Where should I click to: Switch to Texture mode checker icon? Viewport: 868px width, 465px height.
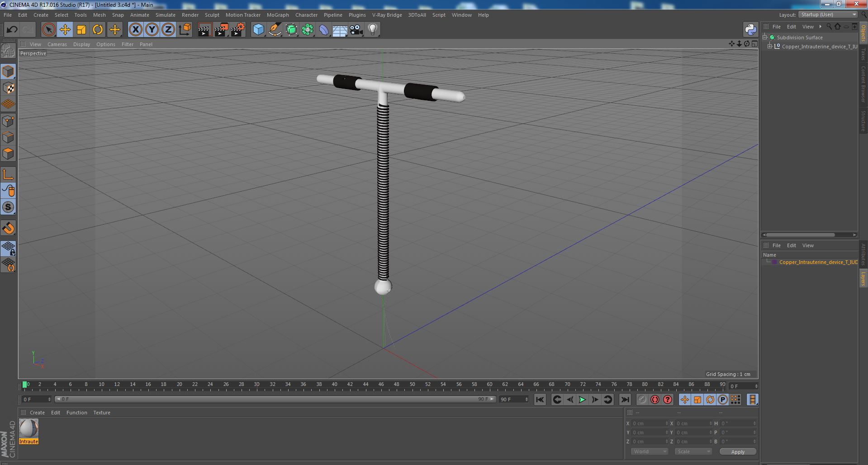8,88
